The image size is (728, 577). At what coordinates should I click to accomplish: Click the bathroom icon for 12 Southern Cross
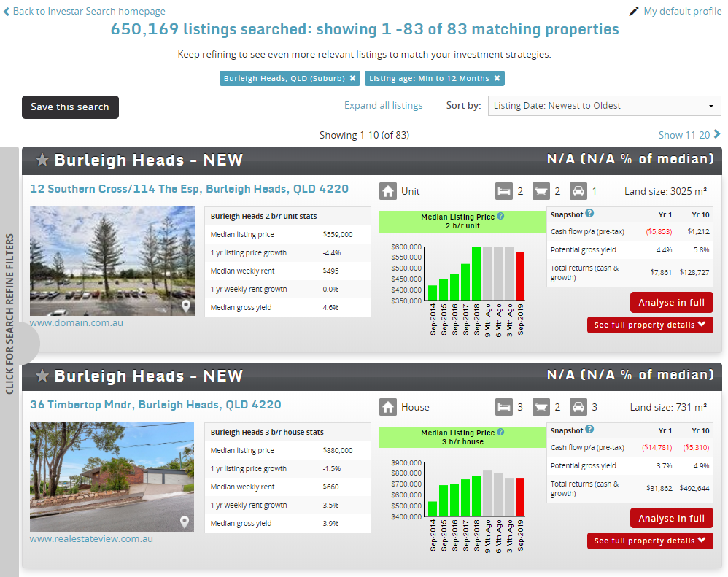(542, 191)
